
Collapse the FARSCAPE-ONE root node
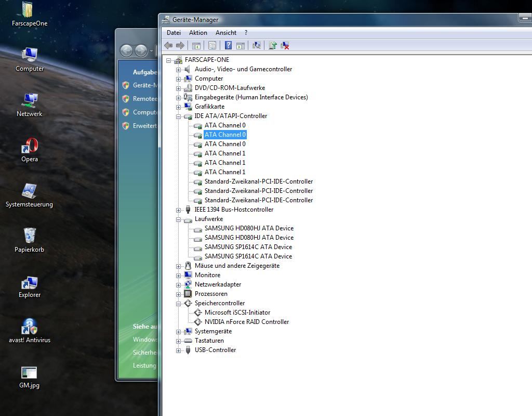point(169,60)
